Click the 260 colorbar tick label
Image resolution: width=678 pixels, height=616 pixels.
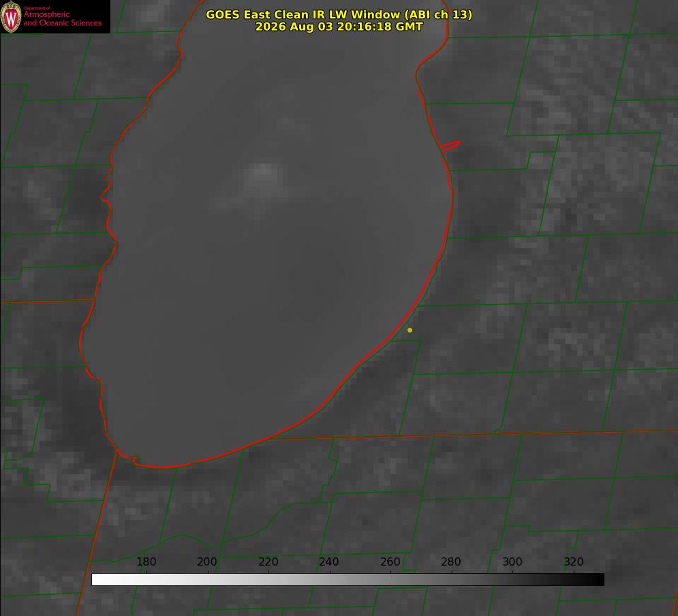pos(390,561)
